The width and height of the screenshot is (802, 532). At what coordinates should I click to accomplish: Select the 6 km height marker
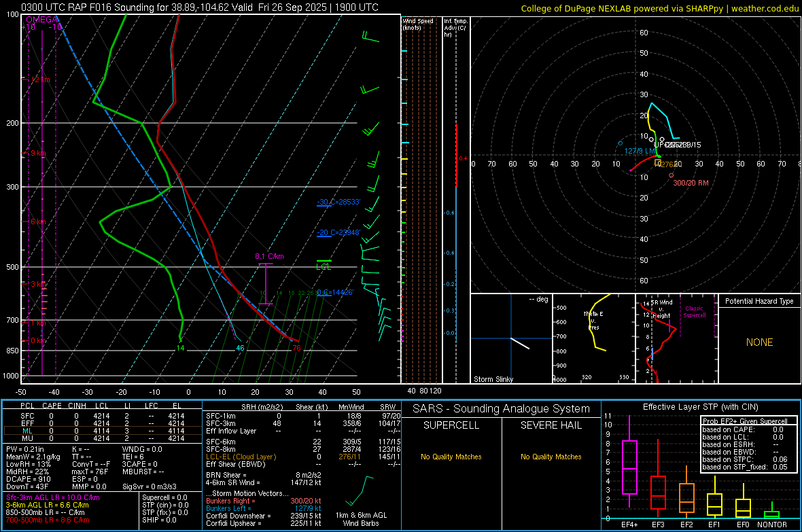pyautogui.click(x=38, y=221)
